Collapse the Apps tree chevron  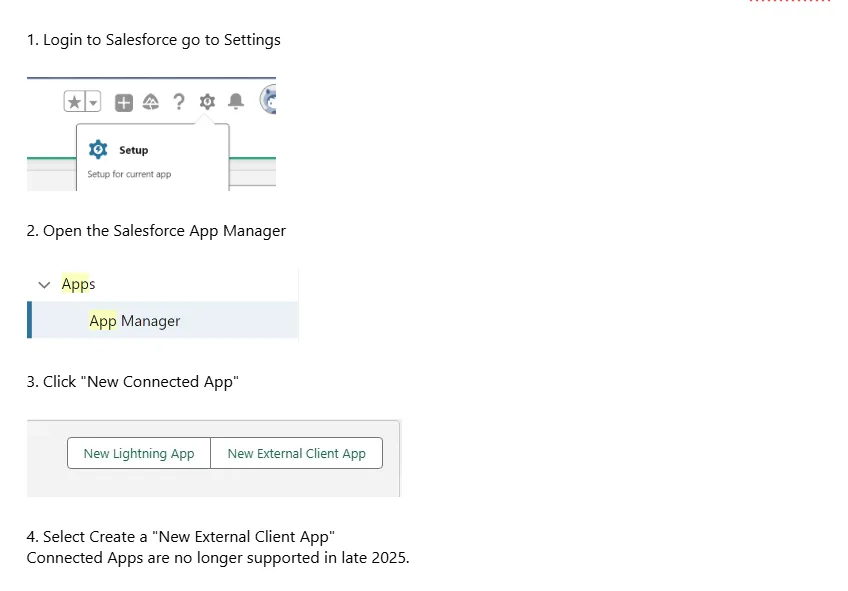pos(44,284)
